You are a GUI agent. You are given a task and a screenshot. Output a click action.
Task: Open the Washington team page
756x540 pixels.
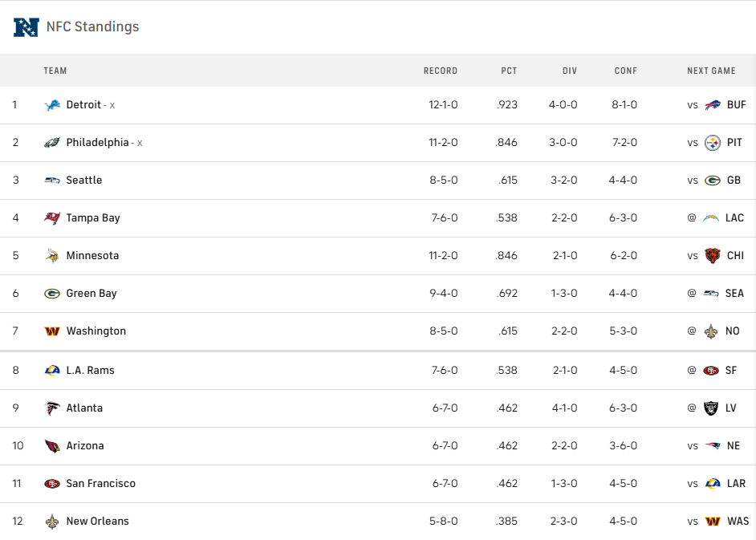click(96, 331)
